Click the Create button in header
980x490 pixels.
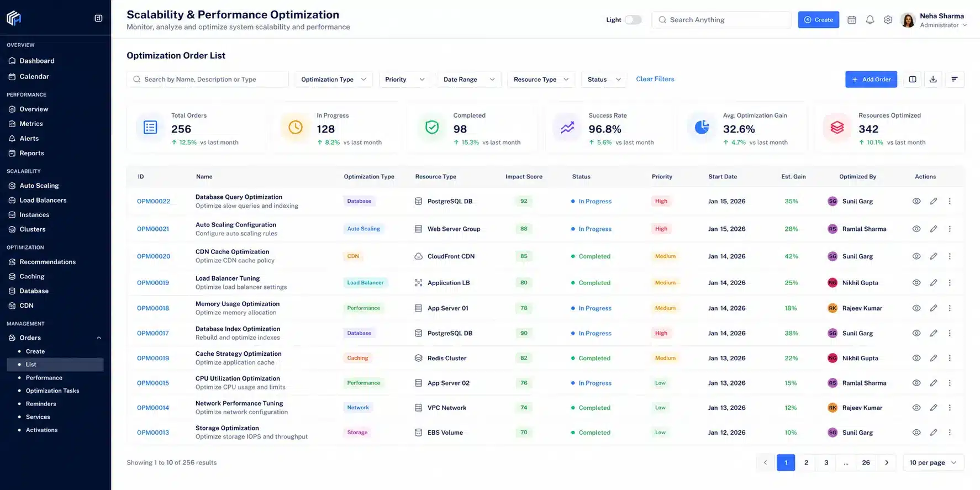(819, 20)
